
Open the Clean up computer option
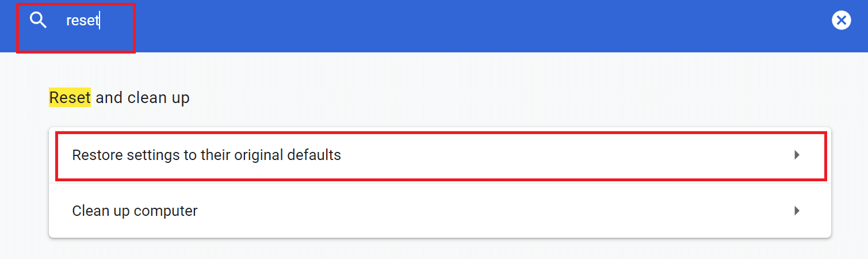135,211
